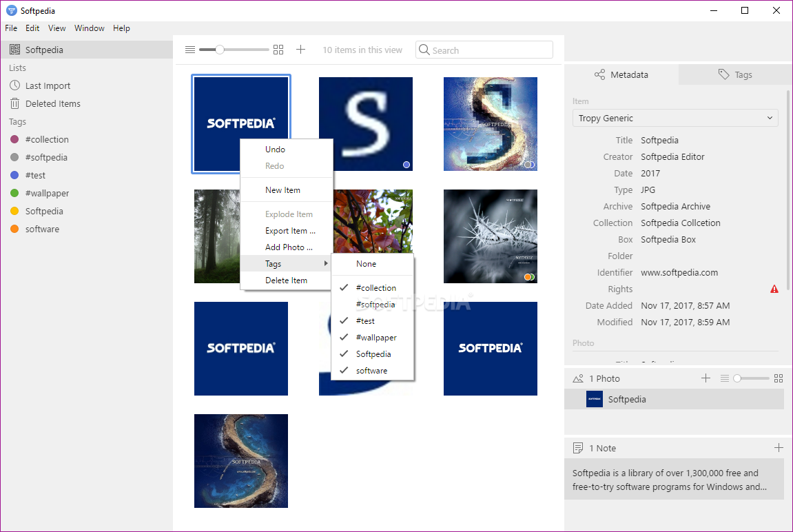Switch to list view icon in toolbar
This screenshot has width=793, height=532.
pyautogui.click(x=190, y=50)
